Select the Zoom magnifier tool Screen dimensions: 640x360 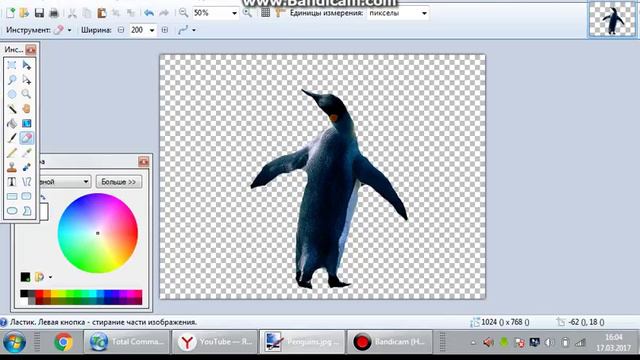click(x=27, y=94)
